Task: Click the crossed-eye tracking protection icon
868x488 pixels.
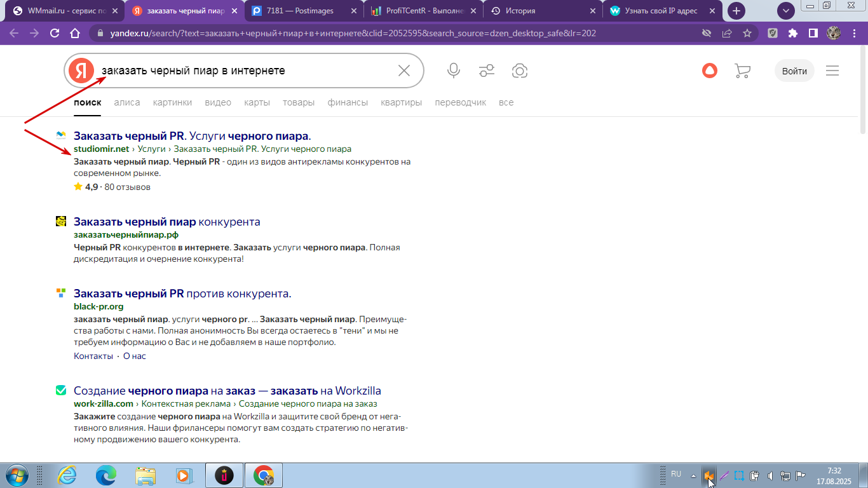Action: [x=706, y=34]
